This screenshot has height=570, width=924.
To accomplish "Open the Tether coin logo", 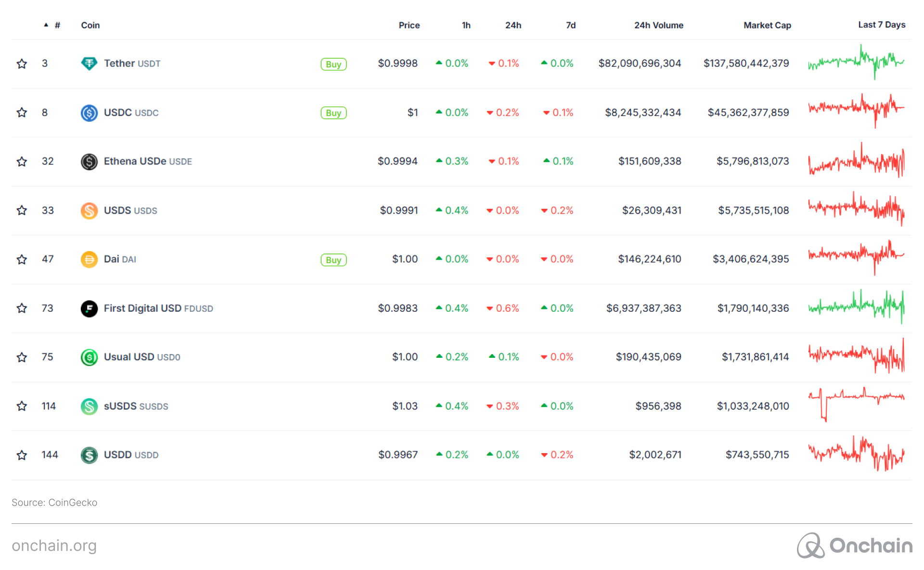I will (89, 63).
